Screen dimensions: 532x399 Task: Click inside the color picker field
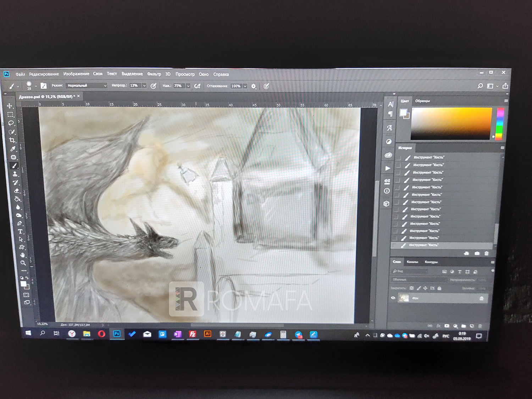tap(451, 123)
